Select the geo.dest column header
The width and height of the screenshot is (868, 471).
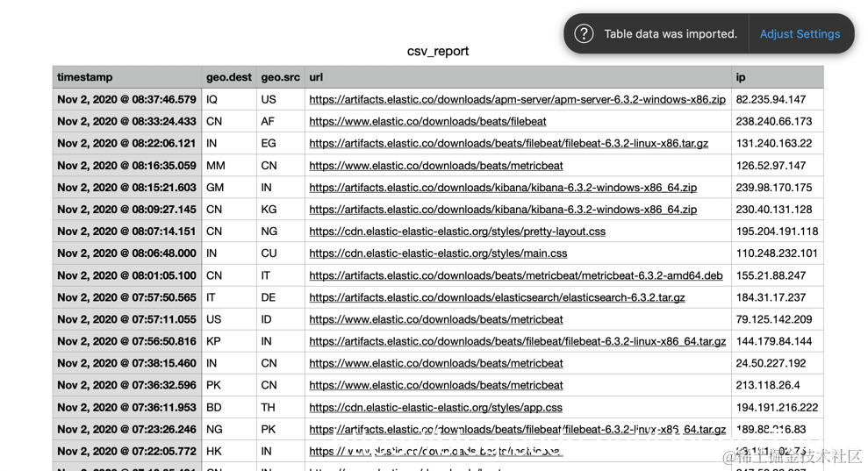[228, 77]
